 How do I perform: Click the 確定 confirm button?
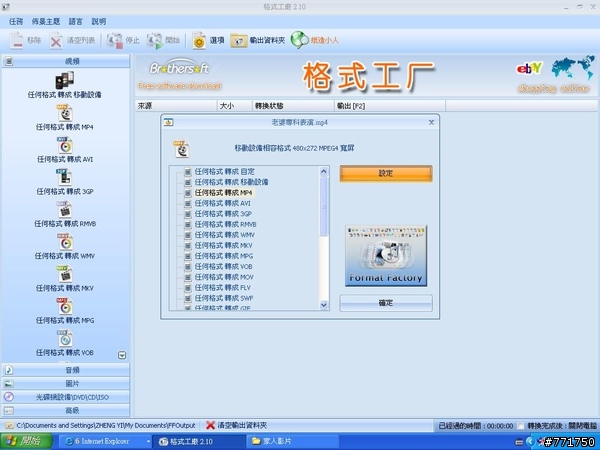coord(386,303)
